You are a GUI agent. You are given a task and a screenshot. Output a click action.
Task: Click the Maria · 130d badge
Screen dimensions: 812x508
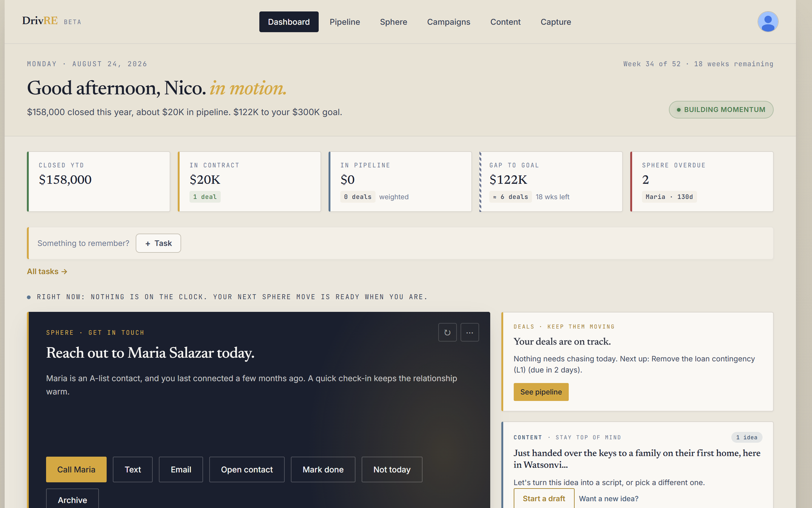(x=669, y=197)
